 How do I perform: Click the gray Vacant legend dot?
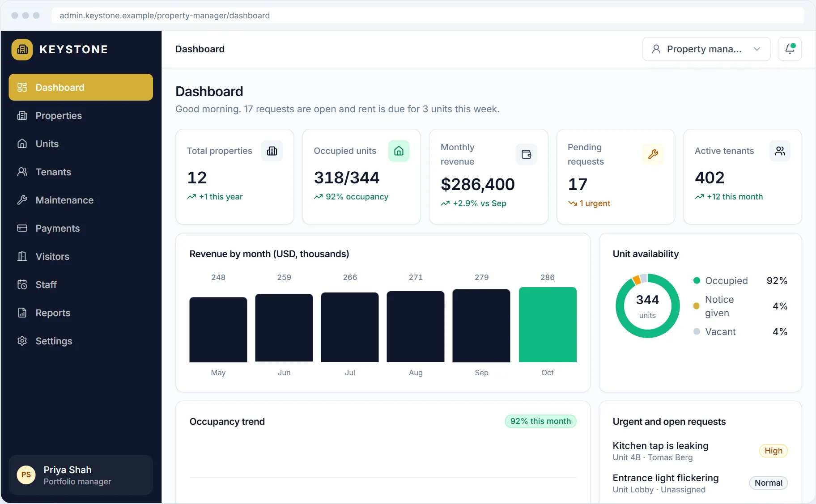point(697,332)
